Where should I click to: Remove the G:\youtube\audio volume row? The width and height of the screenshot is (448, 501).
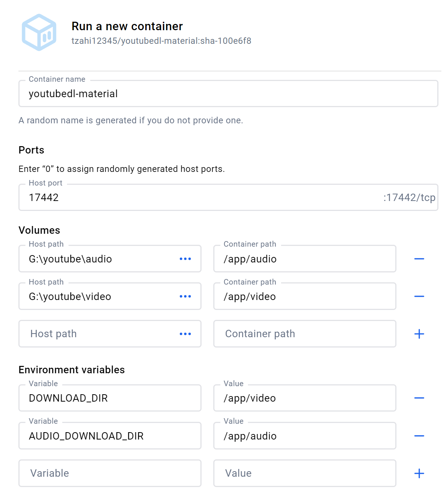(419, 259)
